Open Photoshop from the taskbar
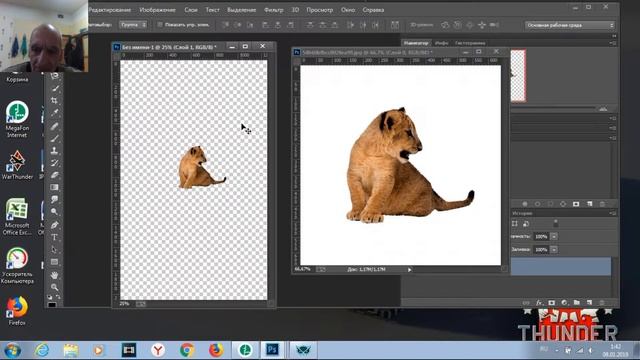This screenshot has height=360, width=640. [272, 350]
